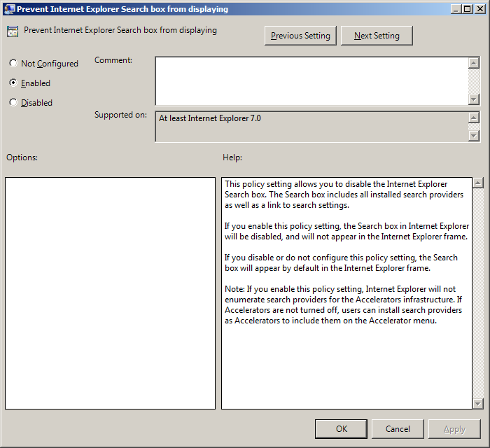Image resolution: width=490 pixels, height=448 pixels.
Task: Maximize the policy setting window
Action: 467,9
